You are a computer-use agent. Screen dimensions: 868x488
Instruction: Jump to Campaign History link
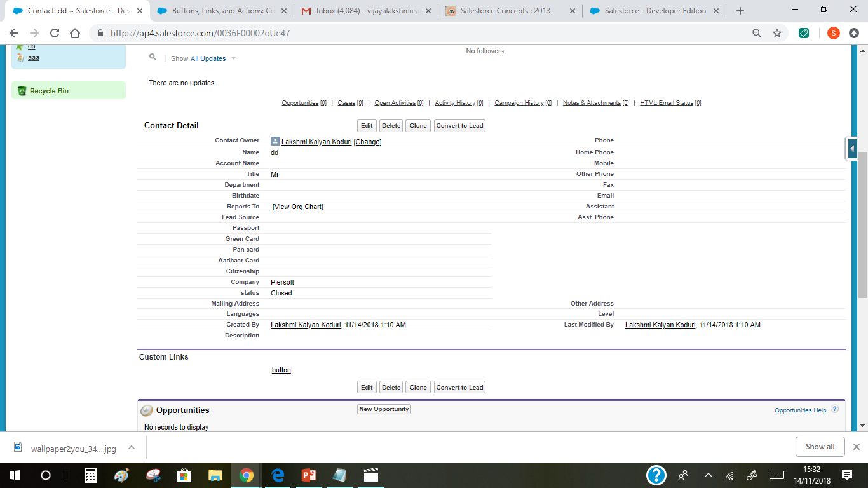click(x=519, y=103)
